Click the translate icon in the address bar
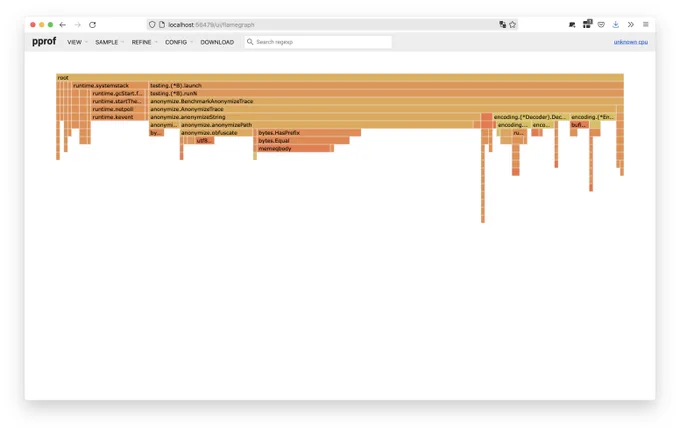Viewport: 680px width, 433px height. coord(503,25)
